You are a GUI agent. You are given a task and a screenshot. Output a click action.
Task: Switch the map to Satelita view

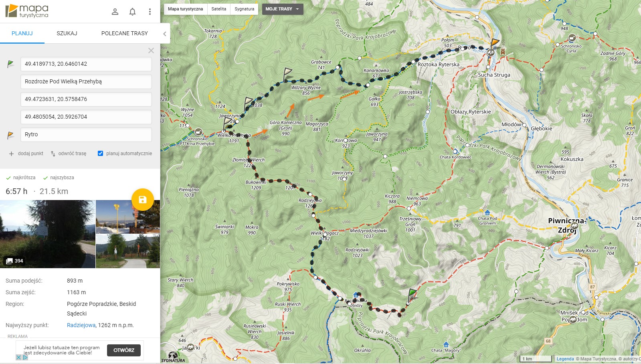[219, 9]
